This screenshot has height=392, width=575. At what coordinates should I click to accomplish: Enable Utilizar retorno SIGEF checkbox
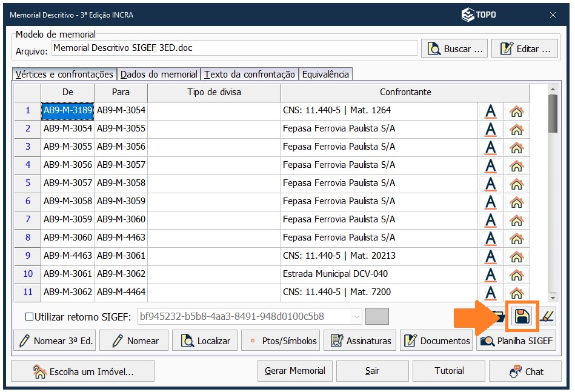pyautogui.click(x=29, y=316)
